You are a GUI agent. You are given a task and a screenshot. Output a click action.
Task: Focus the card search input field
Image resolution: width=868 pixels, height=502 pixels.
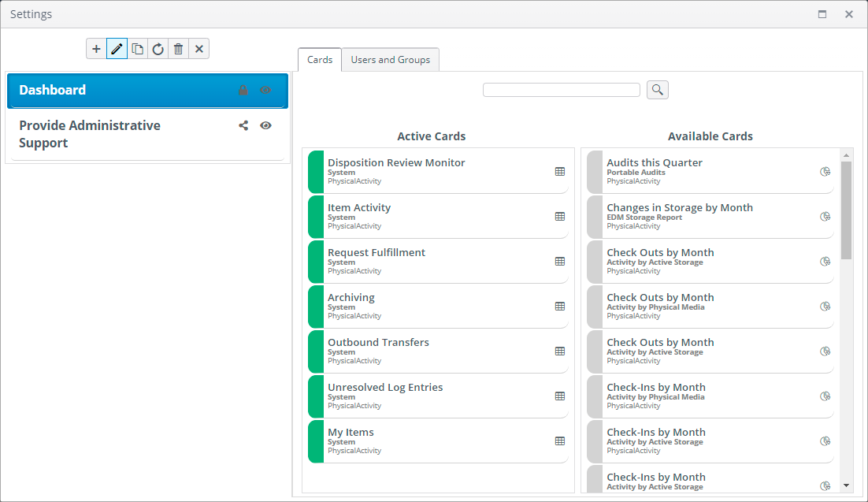[562, 90]
